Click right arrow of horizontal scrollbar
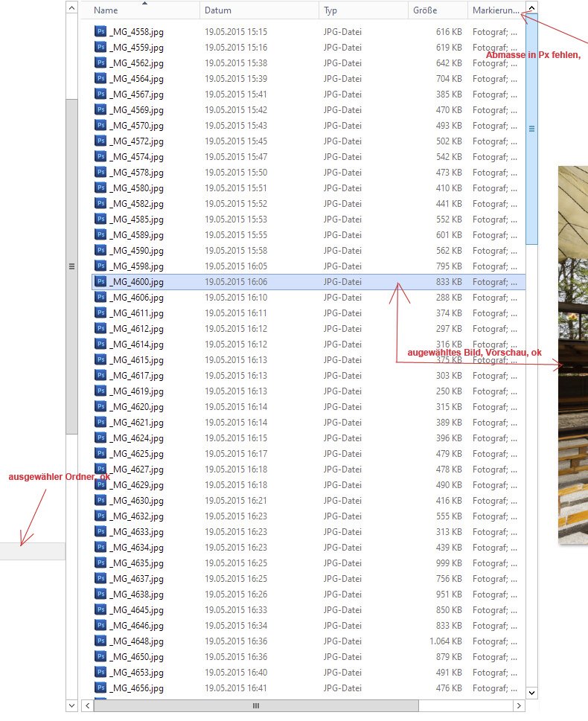 (x=519, y=705)
